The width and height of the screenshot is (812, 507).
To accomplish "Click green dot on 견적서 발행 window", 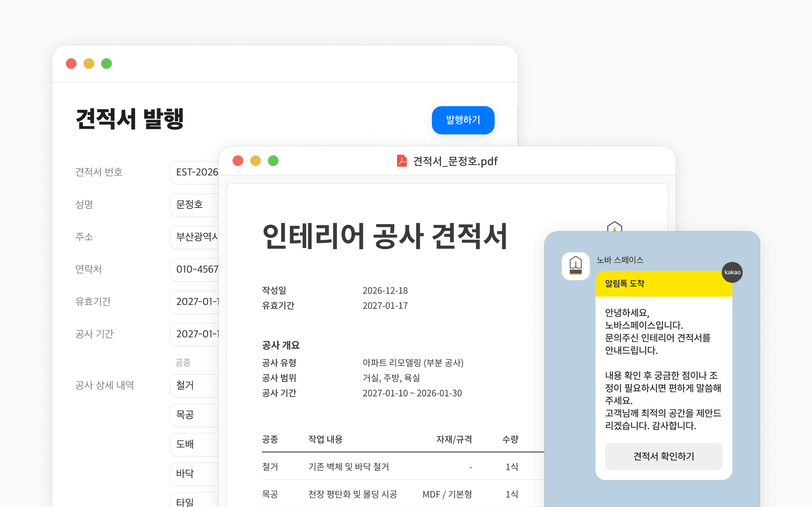I will 106,64.
